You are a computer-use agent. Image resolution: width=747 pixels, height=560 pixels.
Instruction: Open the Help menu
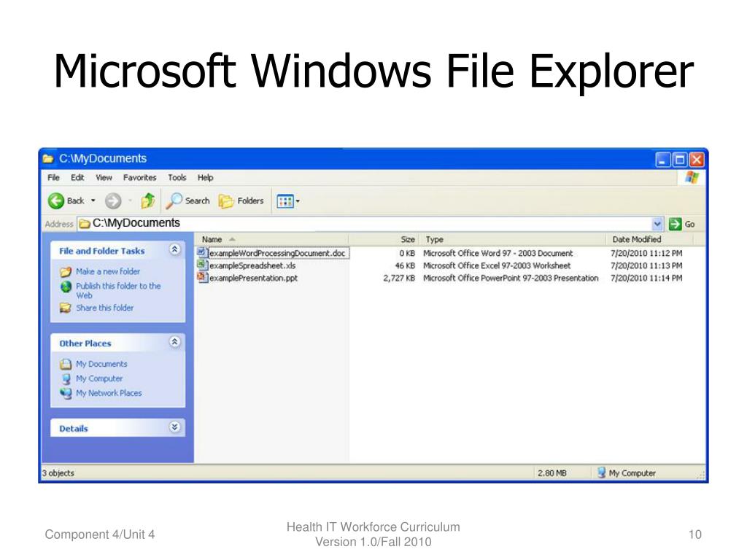click(x=205, y=178)
